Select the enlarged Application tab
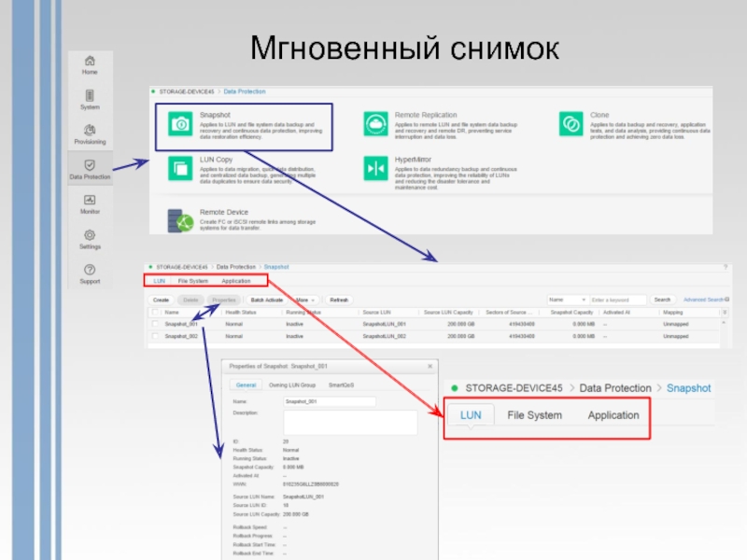Screen dimensions: 747x560 point(613,415)
